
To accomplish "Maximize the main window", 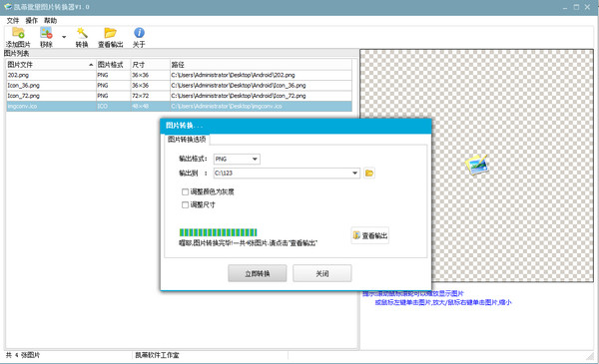I will tap(576, 7).
